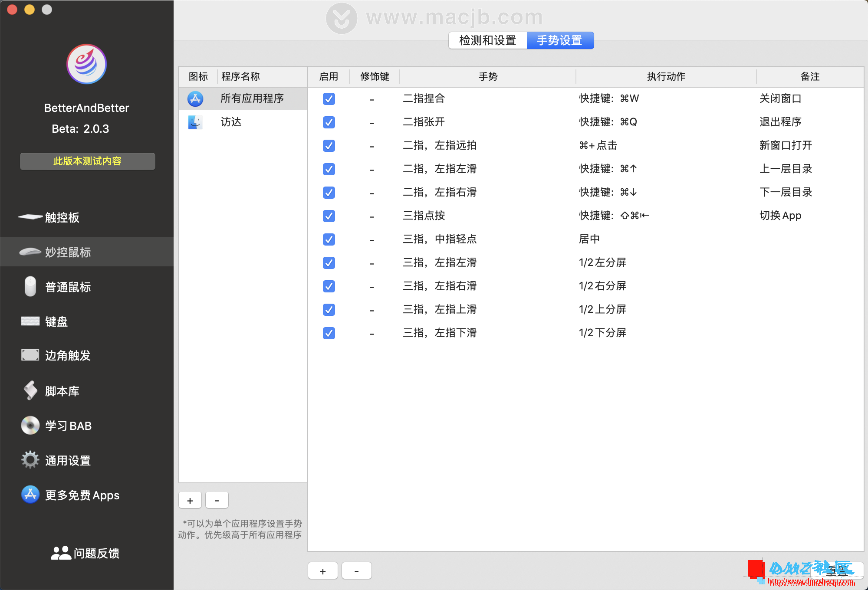Image resolution: width=868 pixels, height=590 pixels.
Task: Click the 三指点按 gesture name
Action: click(x=424, y=216)
